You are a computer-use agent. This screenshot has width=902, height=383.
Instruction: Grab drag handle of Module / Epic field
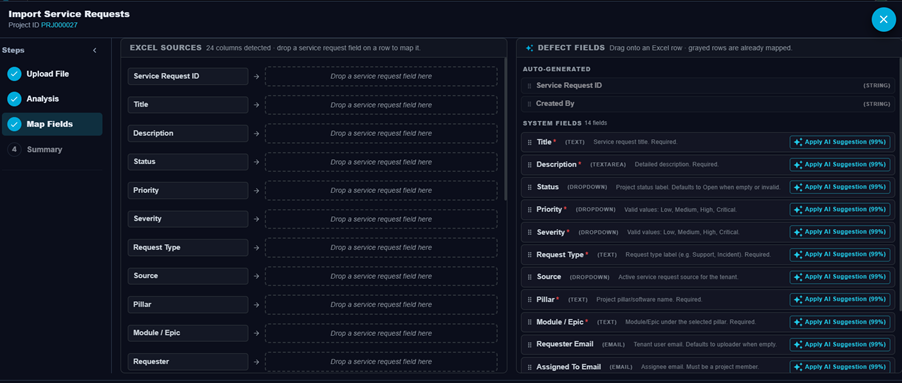529,322
